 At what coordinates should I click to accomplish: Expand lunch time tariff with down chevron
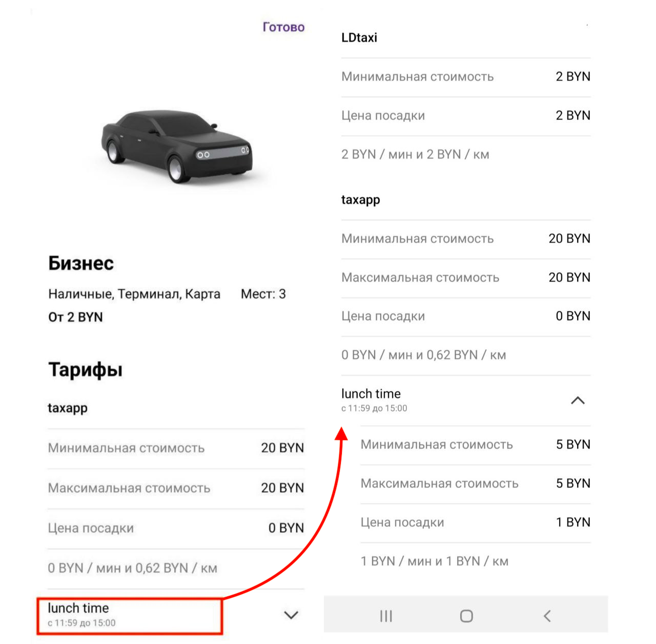pyautogui.click(x=291, y=615)
